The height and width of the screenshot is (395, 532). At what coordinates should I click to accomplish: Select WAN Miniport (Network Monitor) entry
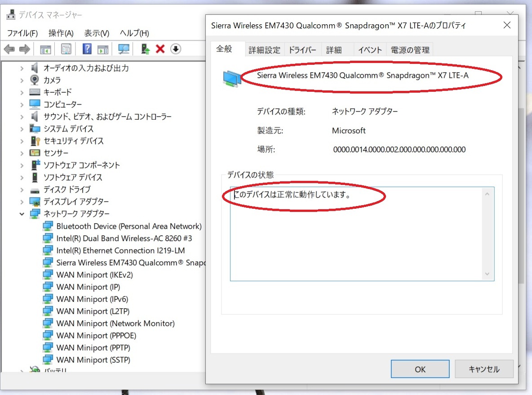[x=115, y=323]
